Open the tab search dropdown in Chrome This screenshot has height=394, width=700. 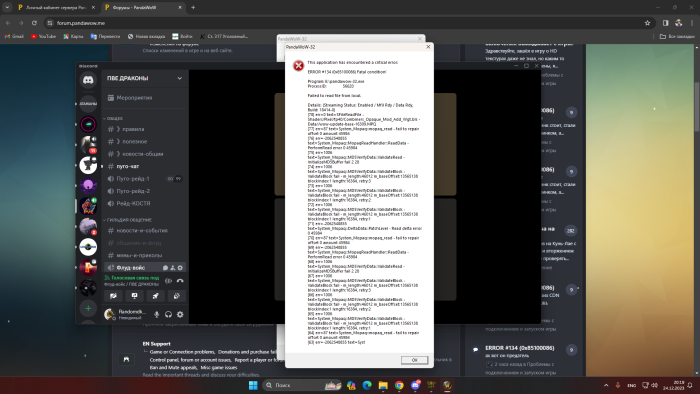tap(7, 8)
